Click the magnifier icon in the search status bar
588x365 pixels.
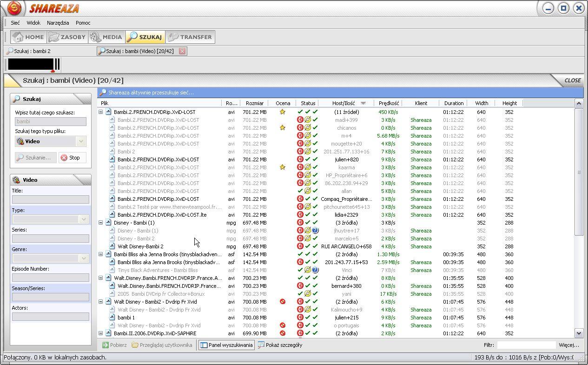click(103, 93)
